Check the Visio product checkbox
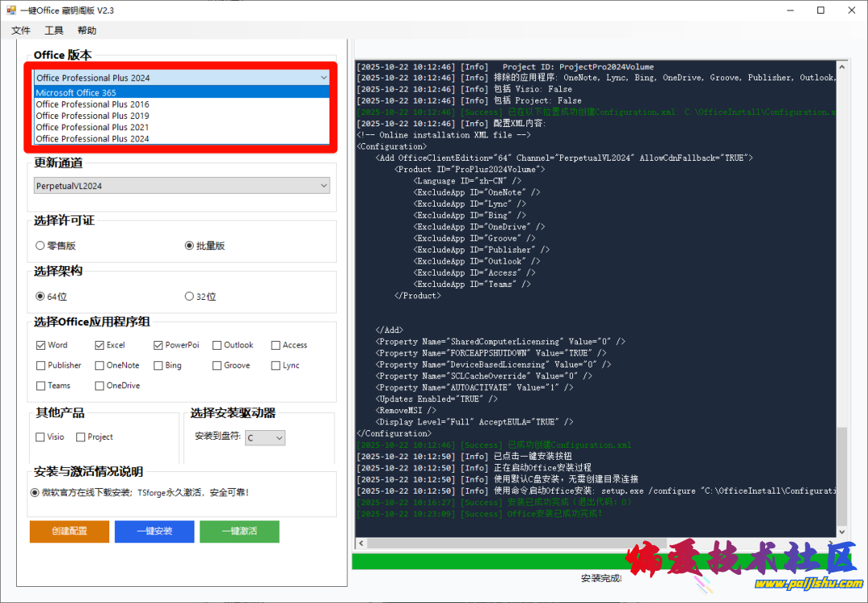The width and height of the screenshot is (868, 603). 41,437
